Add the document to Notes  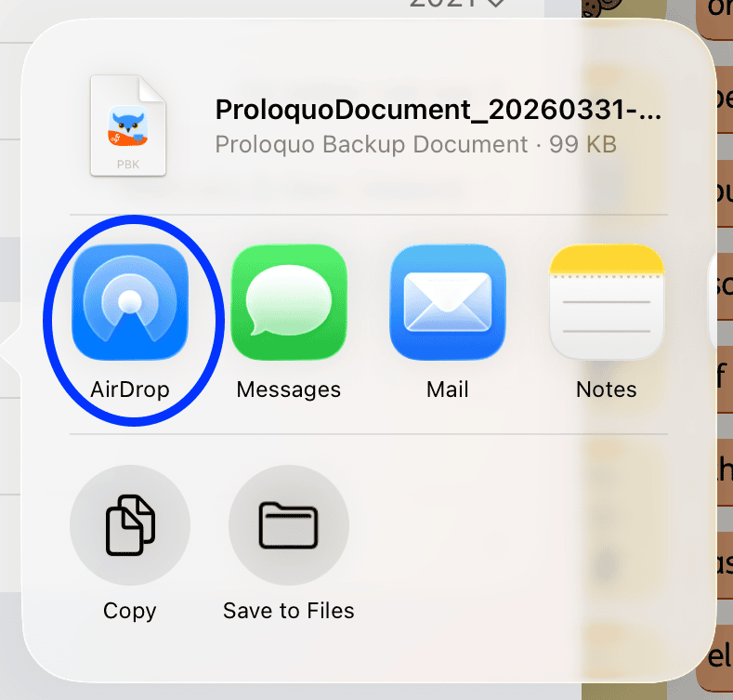point(607,302)
